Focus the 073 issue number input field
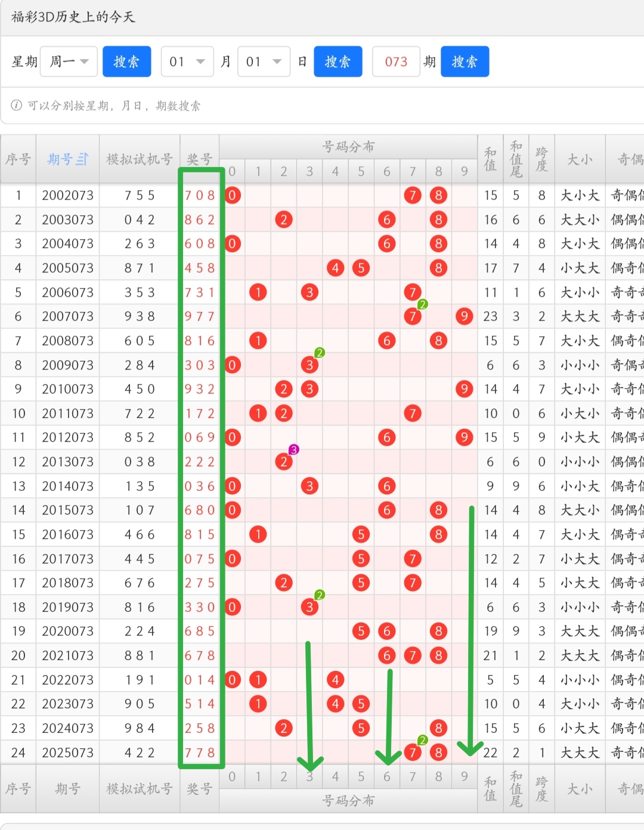The image size is (644, 830). click(396, 61)
